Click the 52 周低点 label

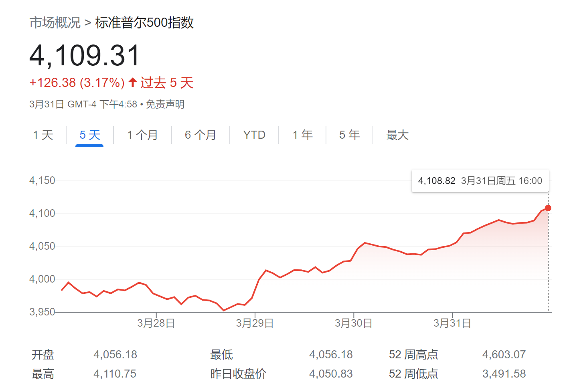point(413,374)
